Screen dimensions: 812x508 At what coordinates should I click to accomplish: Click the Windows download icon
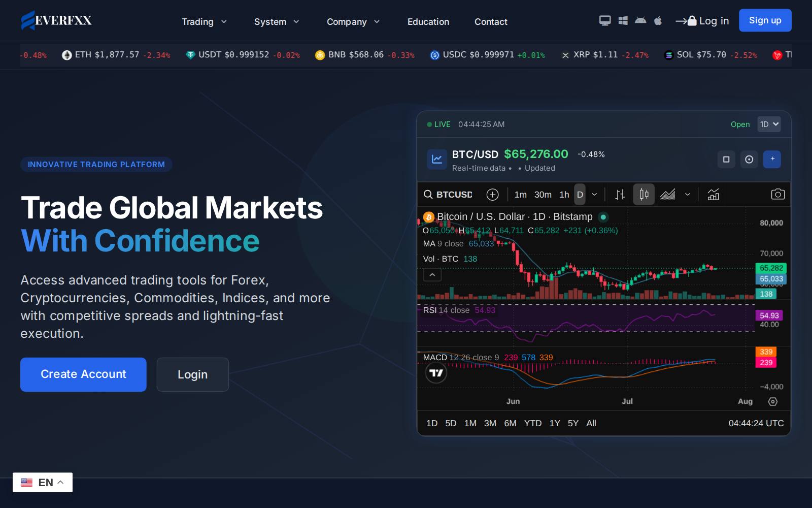pyautogui.click(x=623, y=21)
